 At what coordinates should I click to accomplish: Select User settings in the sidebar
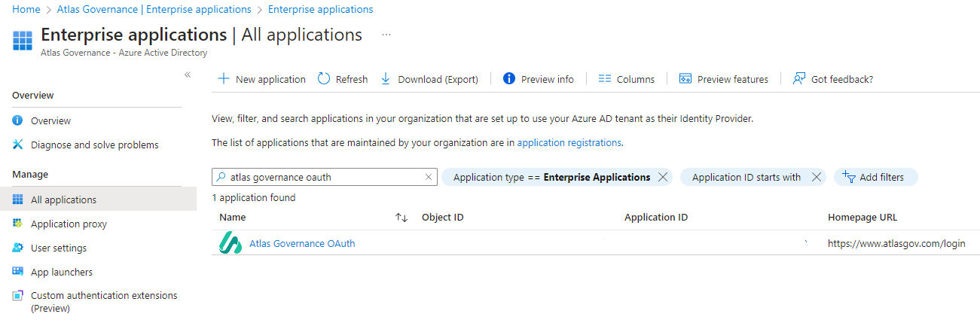(x=59, y=248)
